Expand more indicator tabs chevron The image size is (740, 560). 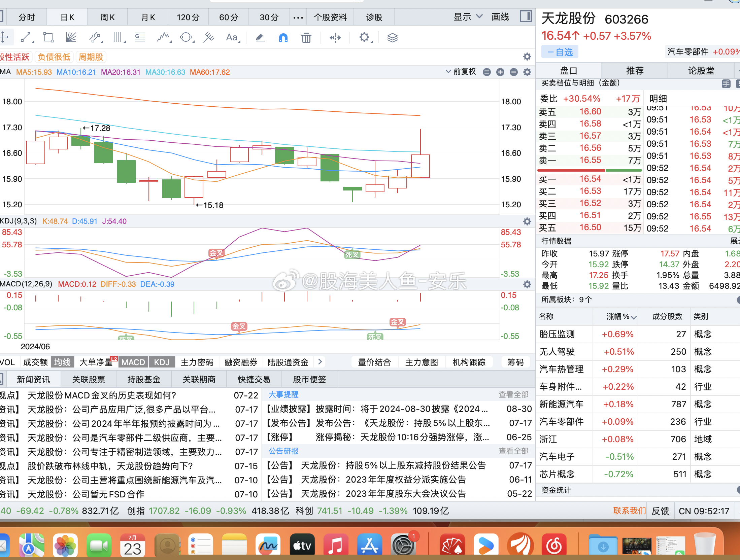pyautogui.click(x=320, y=362)
